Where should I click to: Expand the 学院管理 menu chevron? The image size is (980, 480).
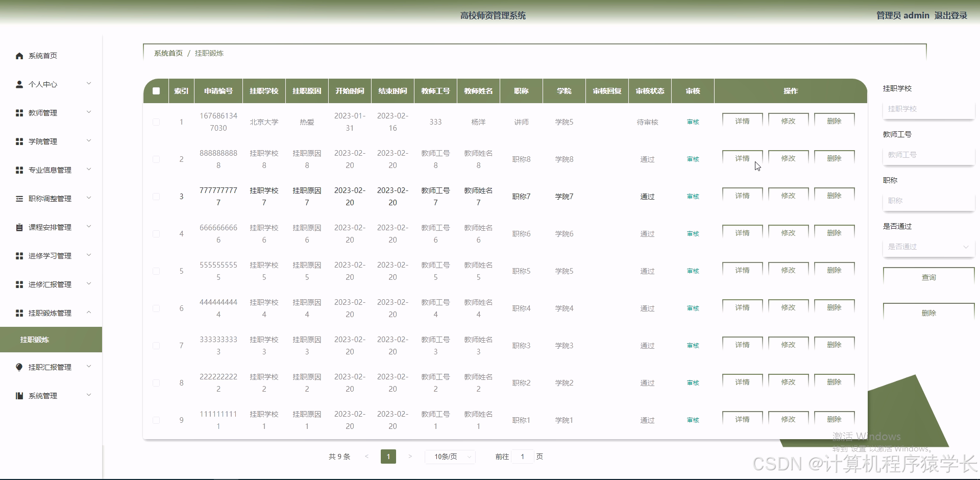click(x=89, y=141)
